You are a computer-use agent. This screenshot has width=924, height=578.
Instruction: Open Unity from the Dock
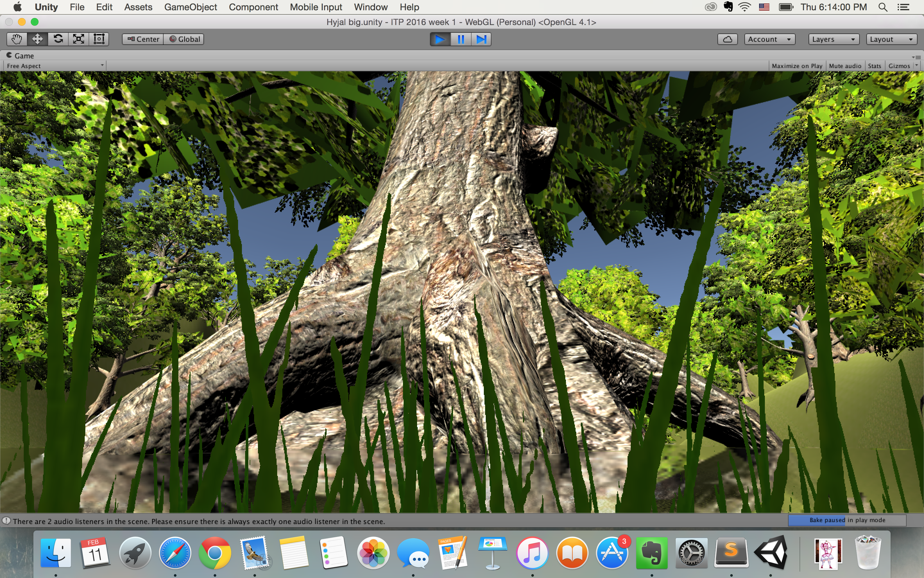[x=771, y=553]
